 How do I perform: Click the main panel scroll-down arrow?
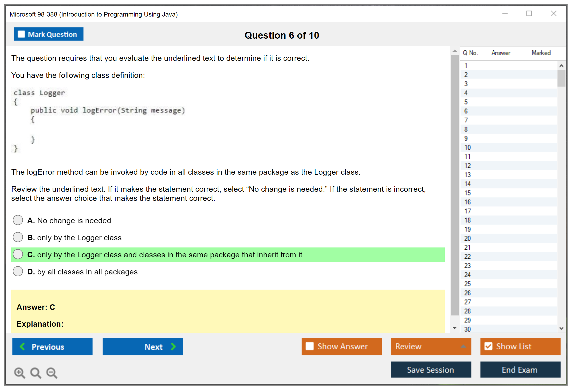(x=454, y=328)
